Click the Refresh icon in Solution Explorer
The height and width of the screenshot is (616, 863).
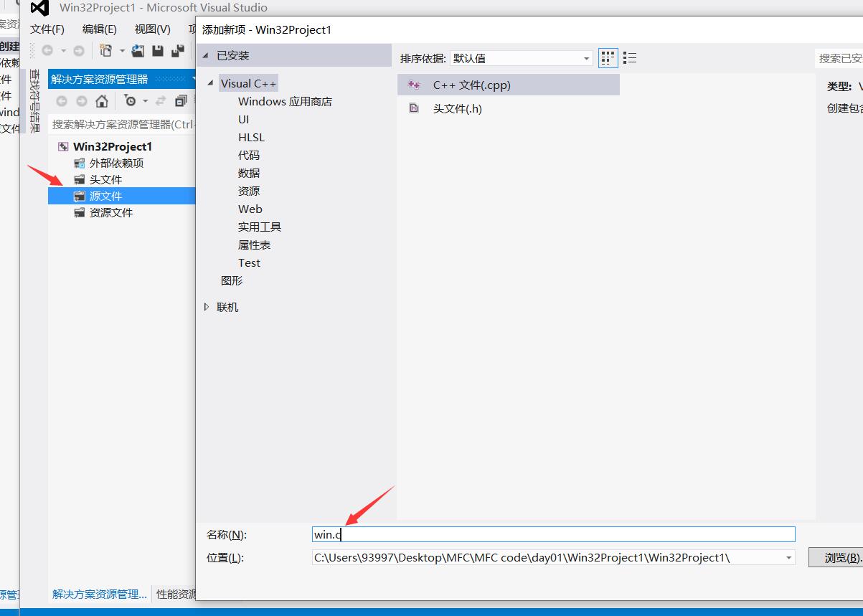pos(160,101)
